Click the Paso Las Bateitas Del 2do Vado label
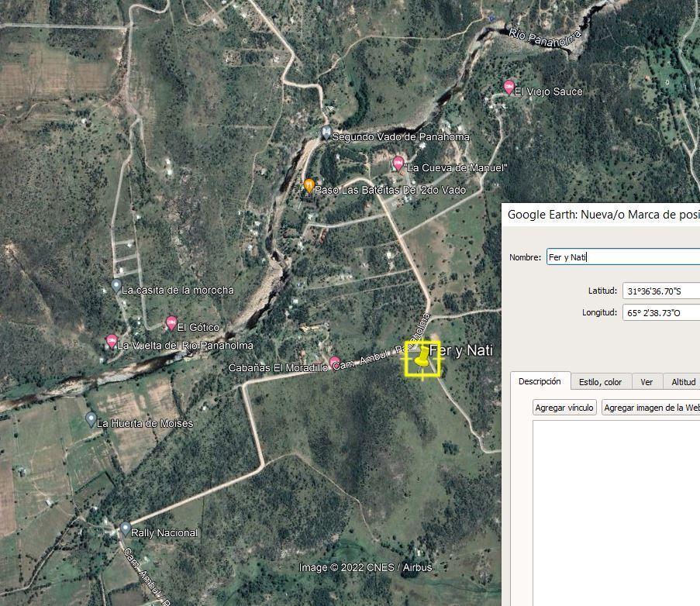 390,190
